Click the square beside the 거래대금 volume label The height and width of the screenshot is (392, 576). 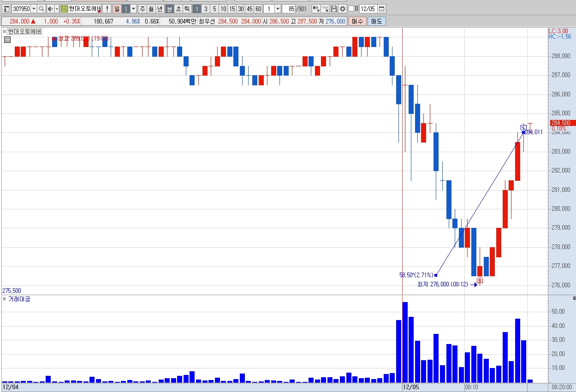5,299
